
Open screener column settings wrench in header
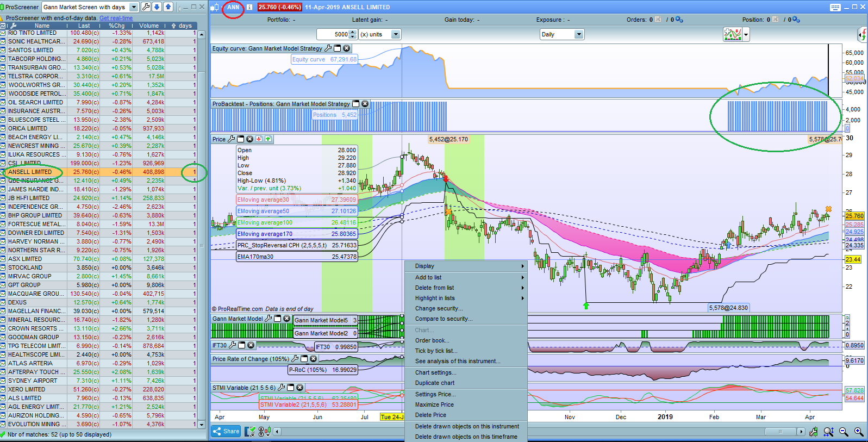(14, 26)
